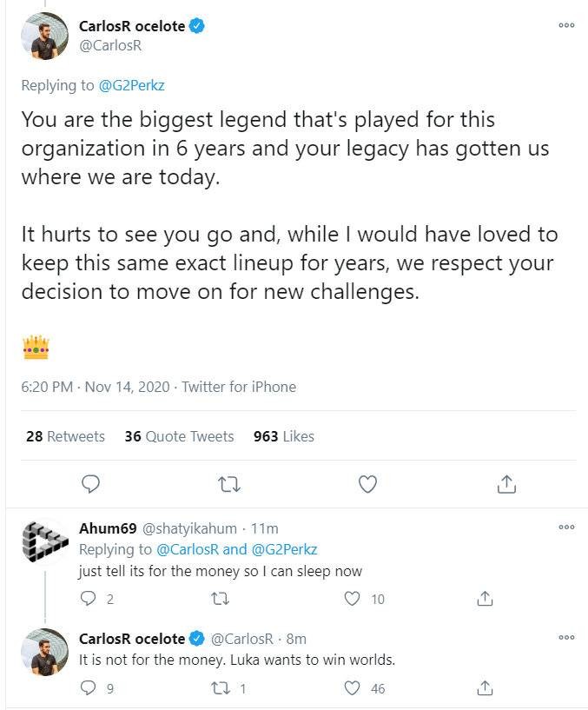View the 36 Quote Tweets
The width and height of the screenshot is (588, 710).
click(179, 436)
